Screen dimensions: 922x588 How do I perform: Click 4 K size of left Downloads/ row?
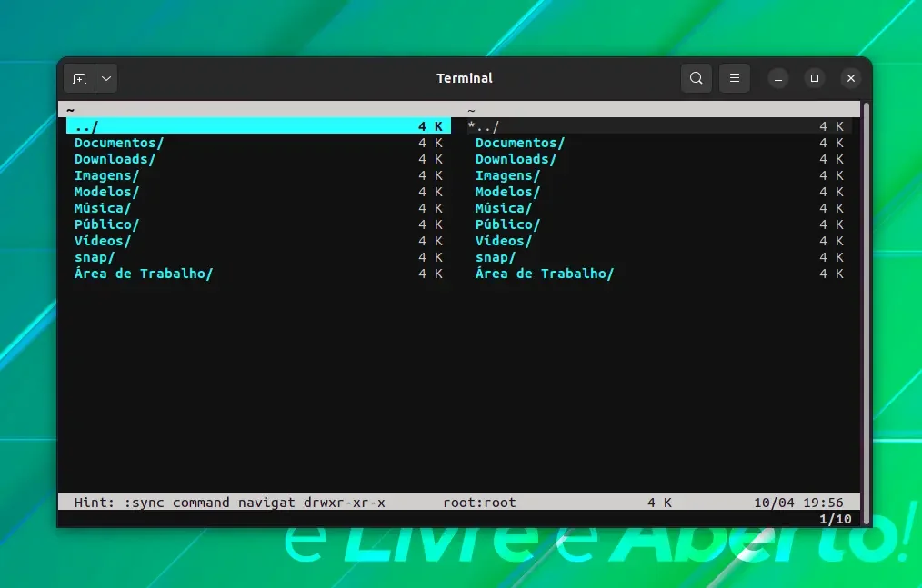[x=430, y=159]
